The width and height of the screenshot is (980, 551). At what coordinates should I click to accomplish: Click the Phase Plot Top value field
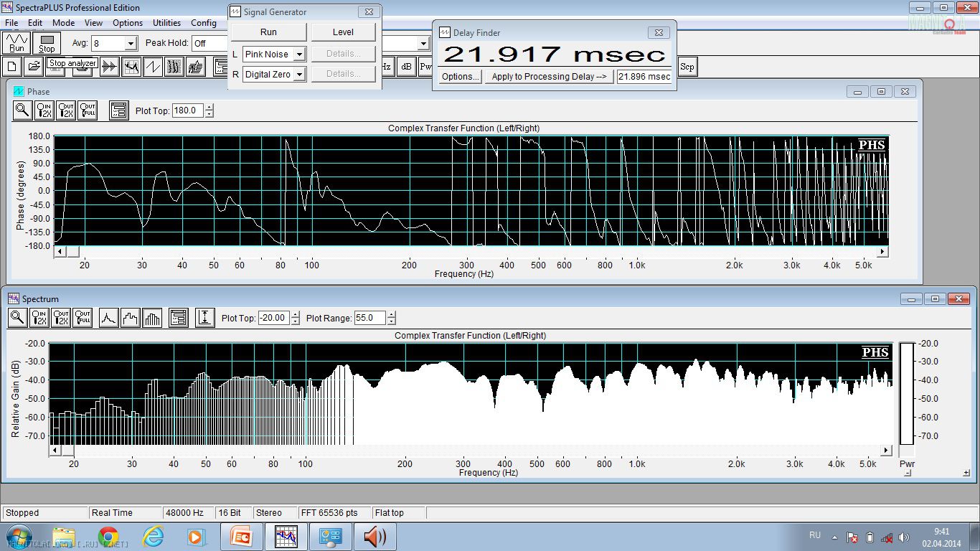pos(188,111)
